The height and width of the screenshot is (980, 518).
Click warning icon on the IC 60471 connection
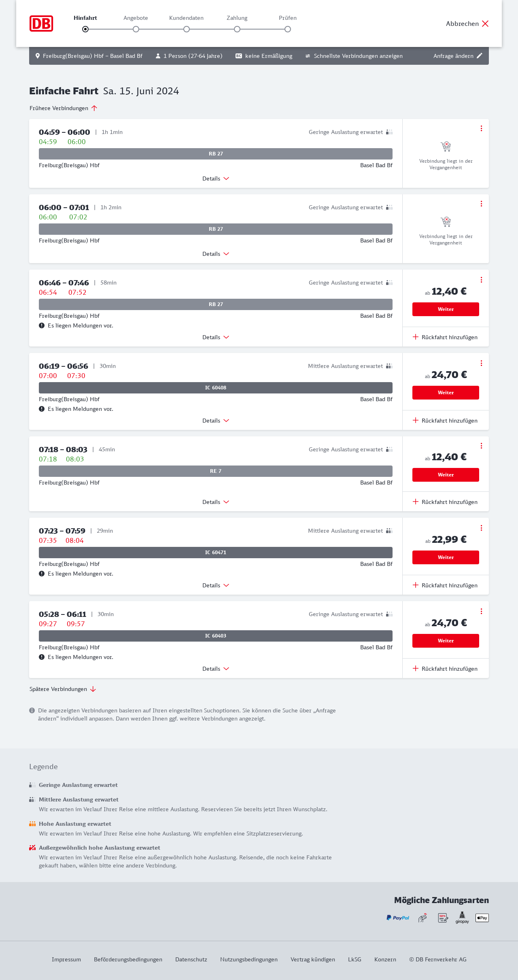(42, 574)
